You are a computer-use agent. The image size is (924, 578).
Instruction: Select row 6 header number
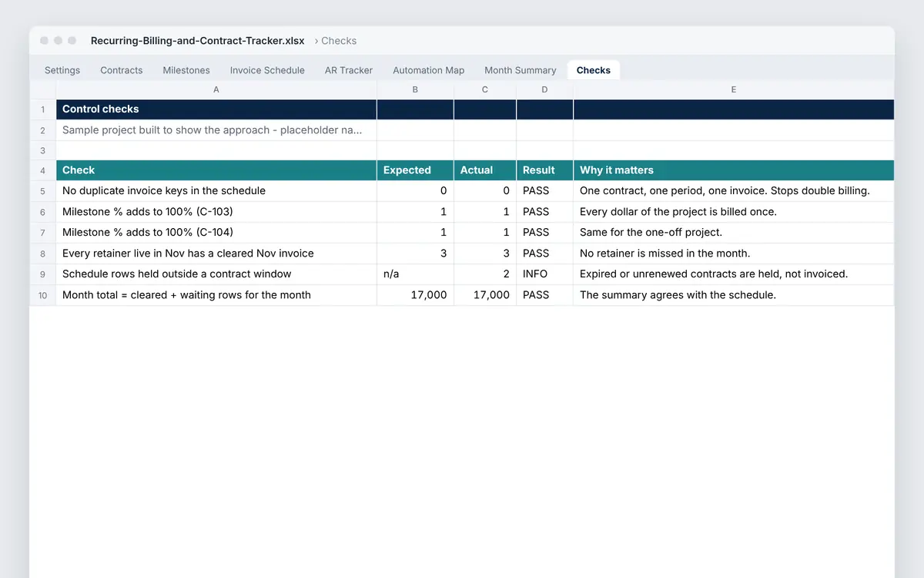[x=43, y=212]
